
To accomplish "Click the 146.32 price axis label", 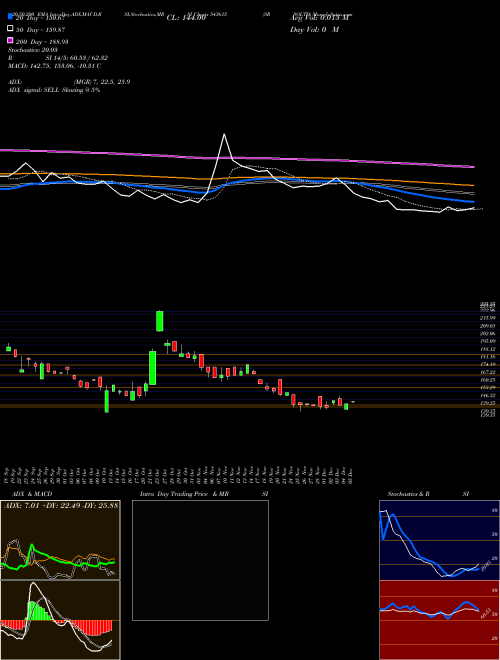I will point(489,396).
